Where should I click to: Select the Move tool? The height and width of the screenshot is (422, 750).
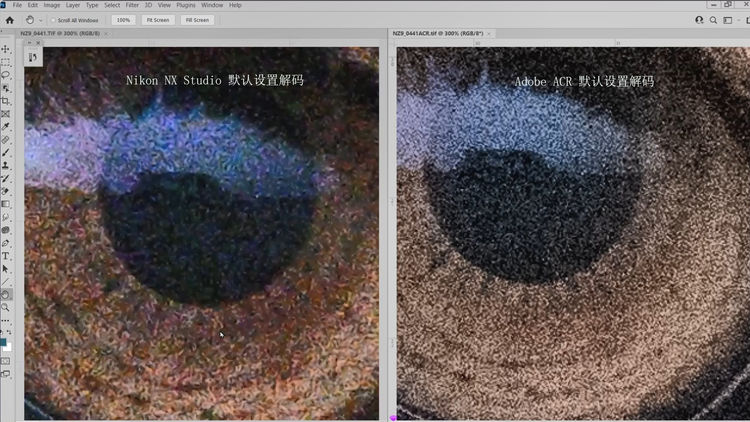(x=5, y=48)
